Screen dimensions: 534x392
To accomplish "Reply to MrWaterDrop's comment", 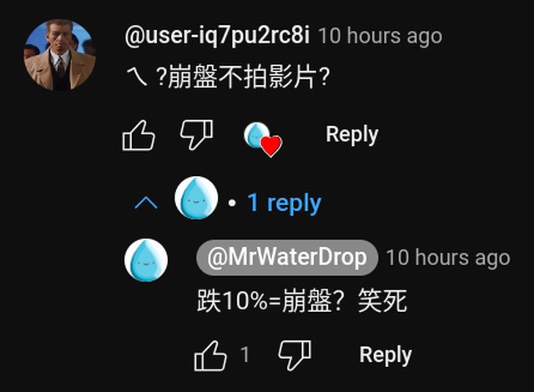I will pos(385,355).
